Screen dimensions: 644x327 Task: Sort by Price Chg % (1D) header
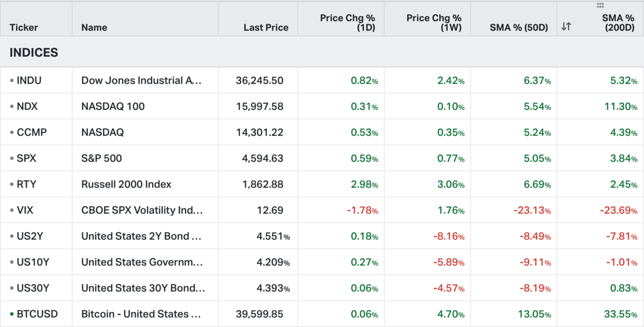[347, 23]
